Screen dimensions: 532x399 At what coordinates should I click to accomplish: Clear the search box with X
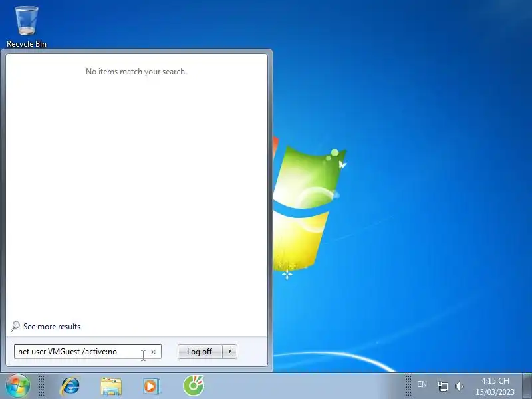click(154, 352)
